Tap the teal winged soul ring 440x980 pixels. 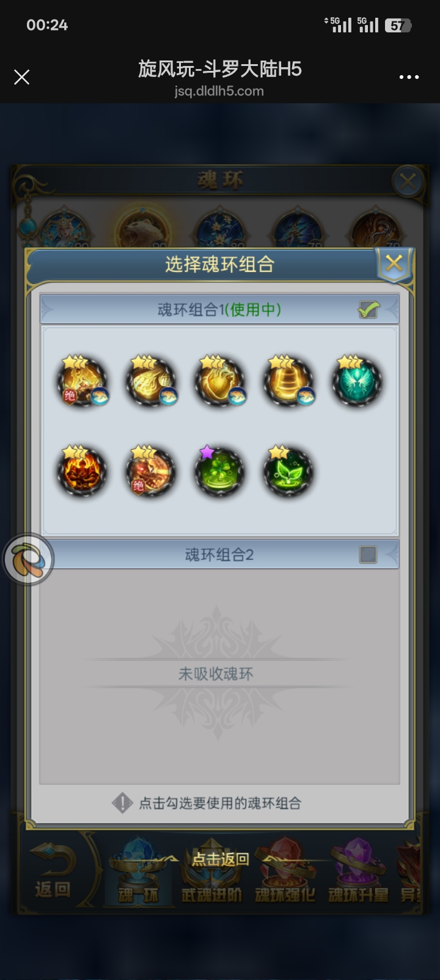pyautogui.click(x=357, y=381)
